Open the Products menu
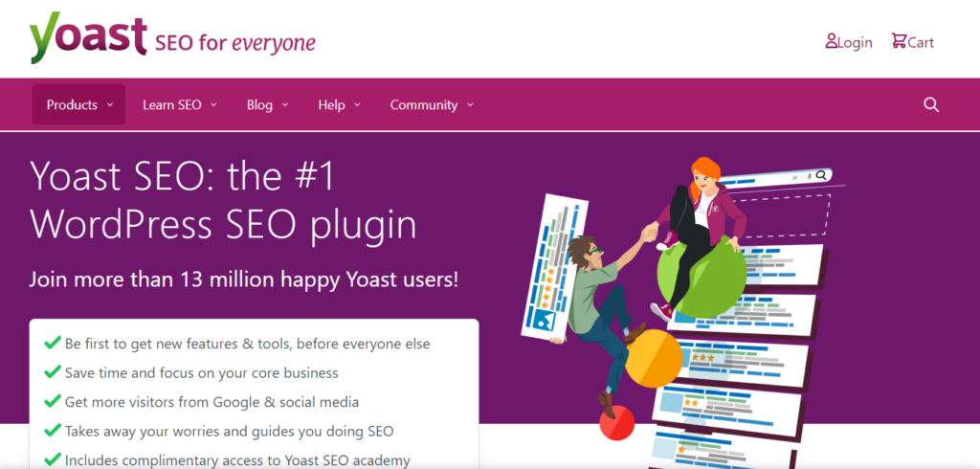 78,104
